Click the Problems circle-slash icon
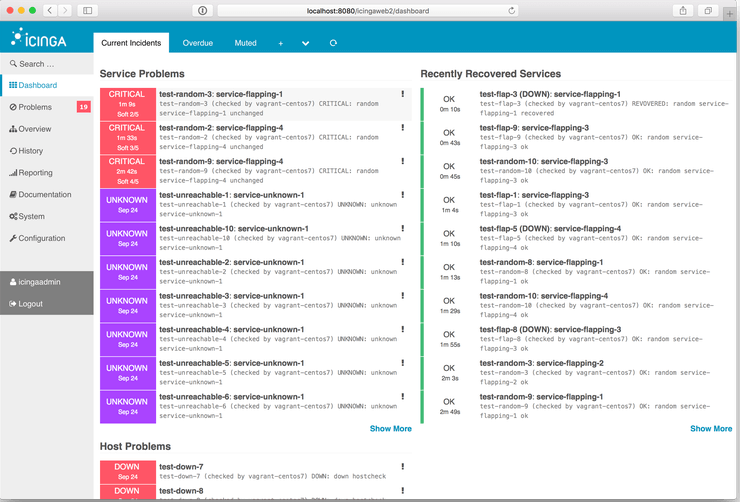Viewport: 740px width, 502px height. [x=13, y=107]
